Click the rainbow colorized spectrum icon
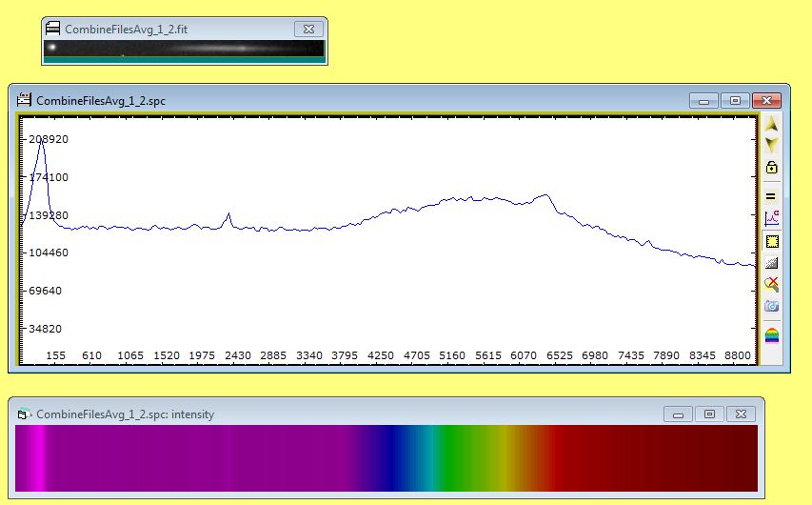Viewport: 812px width, 505px height. click(772, 334)
